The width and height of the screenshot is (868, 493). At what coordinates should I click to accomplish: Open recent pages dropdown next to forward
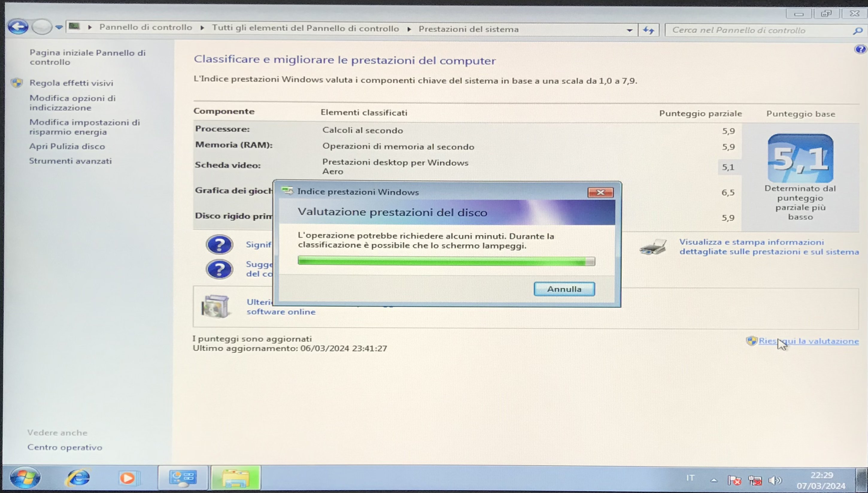59,27
